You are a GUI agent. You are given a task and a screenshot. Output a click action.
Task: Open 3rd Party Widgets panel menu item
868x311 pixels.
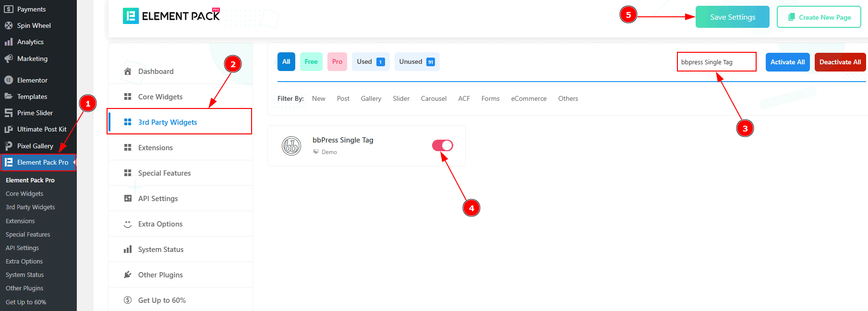click(x=180, y=122)
